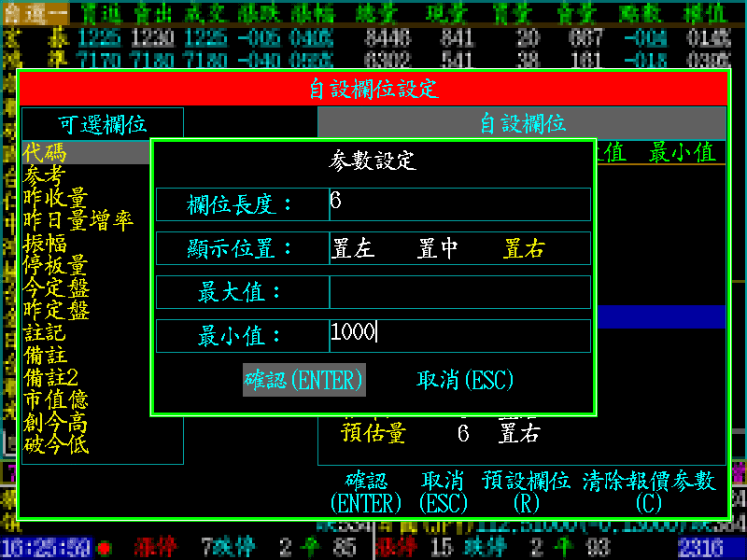
Task: Select 昨收量 from the available fields list
Action: coord(56,199)
